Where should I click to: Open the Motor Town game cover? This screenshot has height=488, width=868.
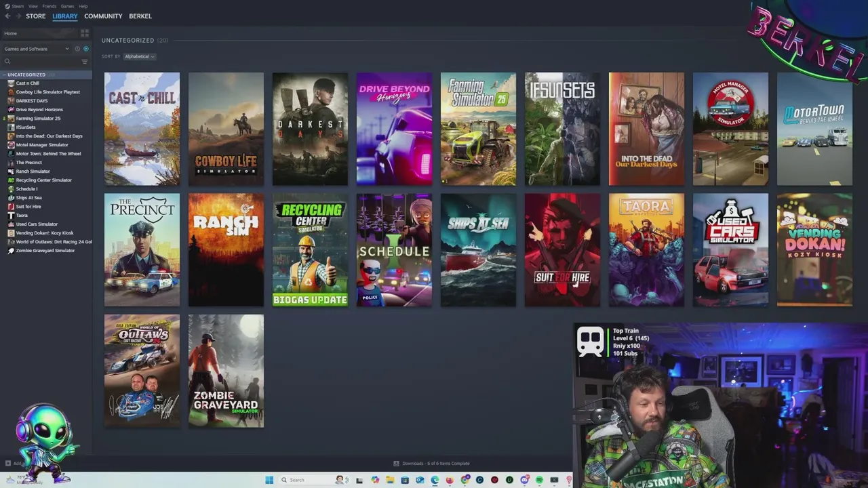coord(814,129)
